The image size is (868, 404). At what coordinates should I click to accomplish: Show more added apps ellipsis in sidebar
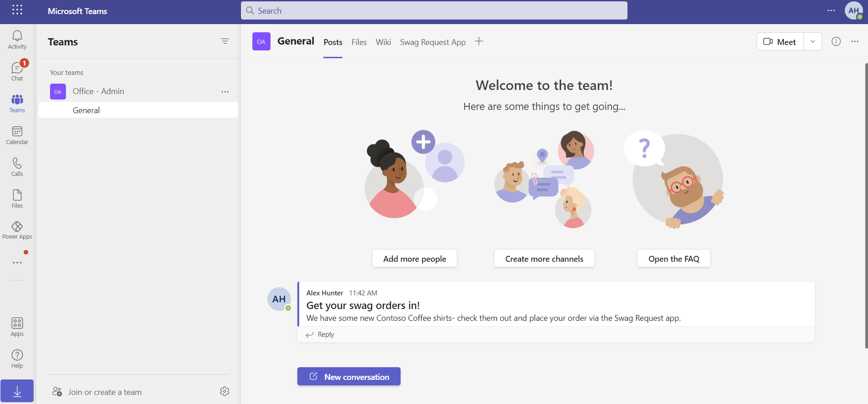click(17, 263)
